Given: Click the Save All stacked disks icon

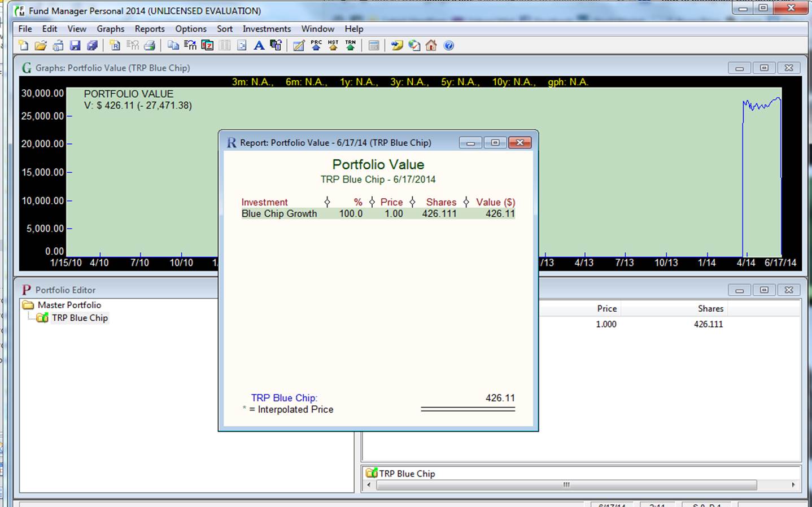Looking at the screenshot, I should [92, 46].
